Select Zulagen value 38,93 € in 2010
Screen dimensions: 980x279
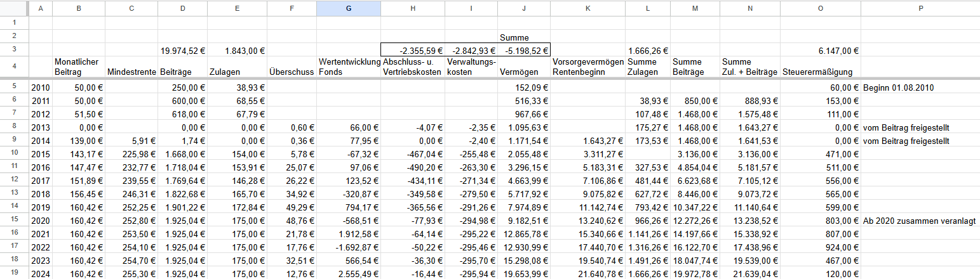click(238, 88)
